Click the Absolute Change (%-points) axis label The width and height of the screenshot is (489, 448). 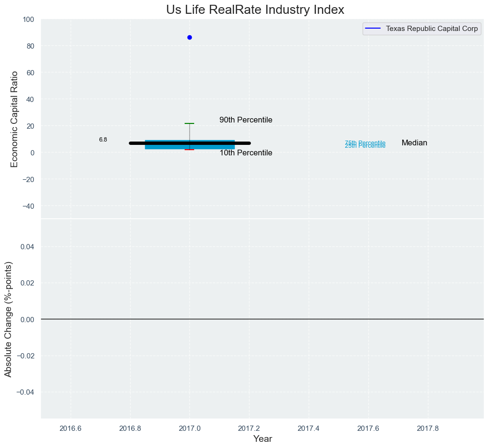[x=8, y=319]
